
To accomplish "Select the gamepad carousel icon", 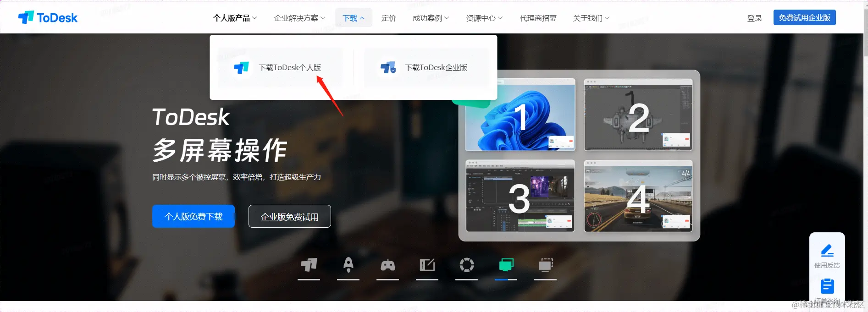I will (x=388, y=265).
